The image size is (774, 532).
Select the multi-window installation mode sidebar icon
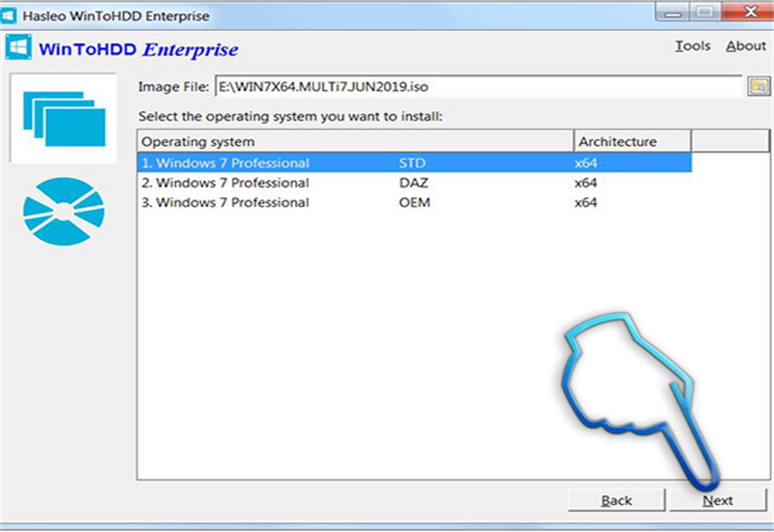pos(64,118)
